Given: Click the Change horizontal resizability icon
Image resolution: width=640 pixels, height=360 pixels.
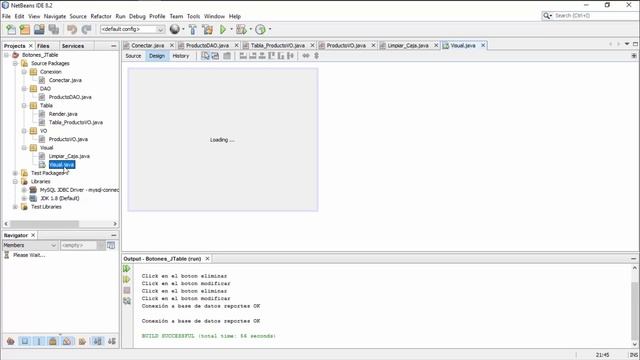Looking at the screenshot, I should [x=306, y=56].
